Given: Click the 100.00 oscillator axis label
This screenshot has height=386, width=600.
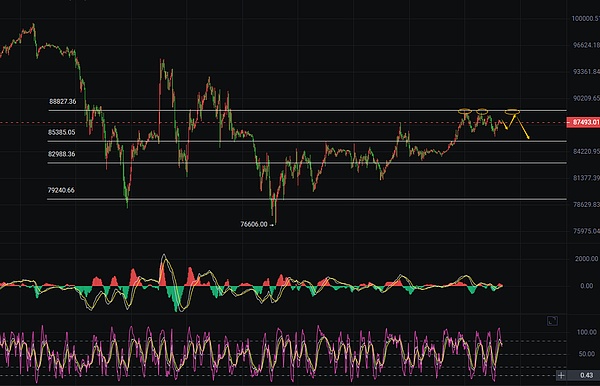Looking at the screenshot, I should 587,332.
